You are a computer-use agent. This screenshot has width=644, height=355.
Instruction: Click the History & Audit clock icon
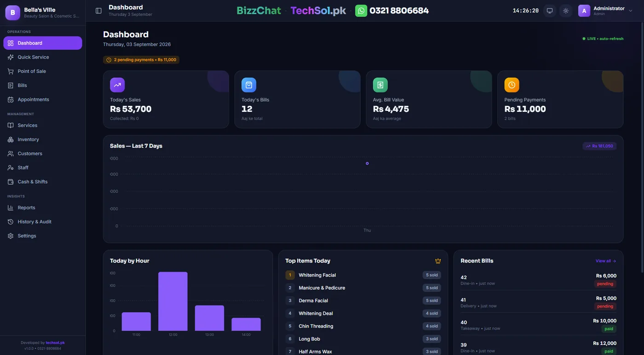tap(11, 222)
